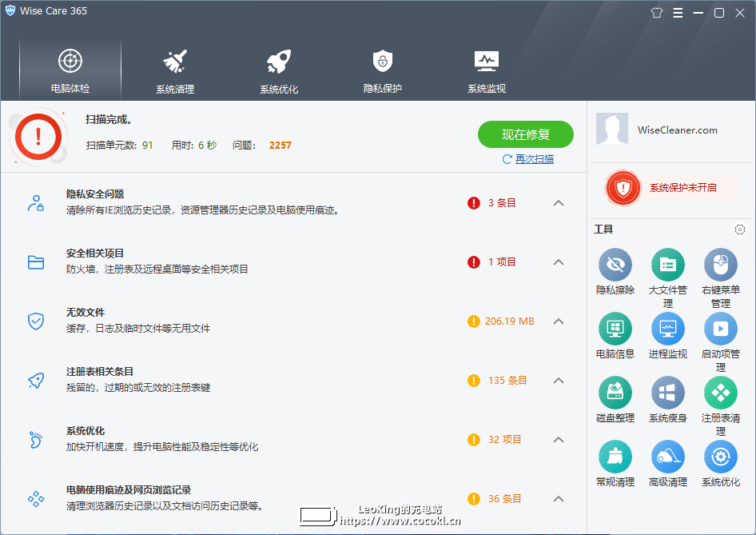Click the tools panel settings gear
756x535 pixels.
tap(739, 230)
